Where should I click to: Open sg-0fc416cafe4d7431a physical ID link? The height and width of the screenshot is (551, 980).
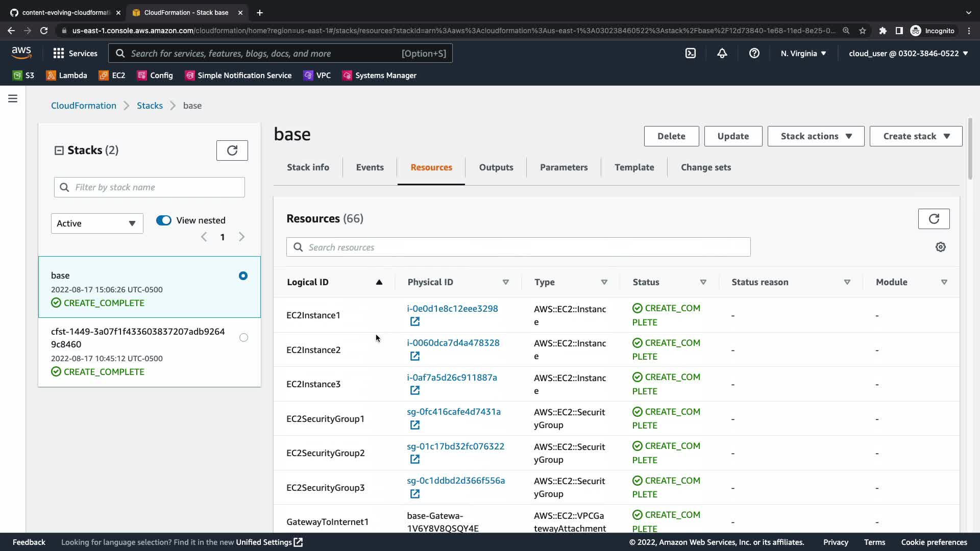tap(453, 412)
